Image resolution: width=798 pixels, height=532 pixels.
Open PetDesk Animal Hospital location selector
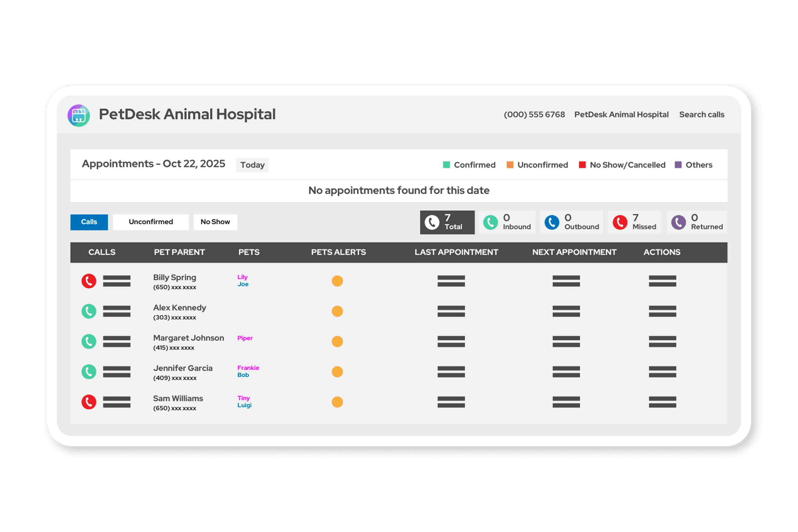[621, 115]
